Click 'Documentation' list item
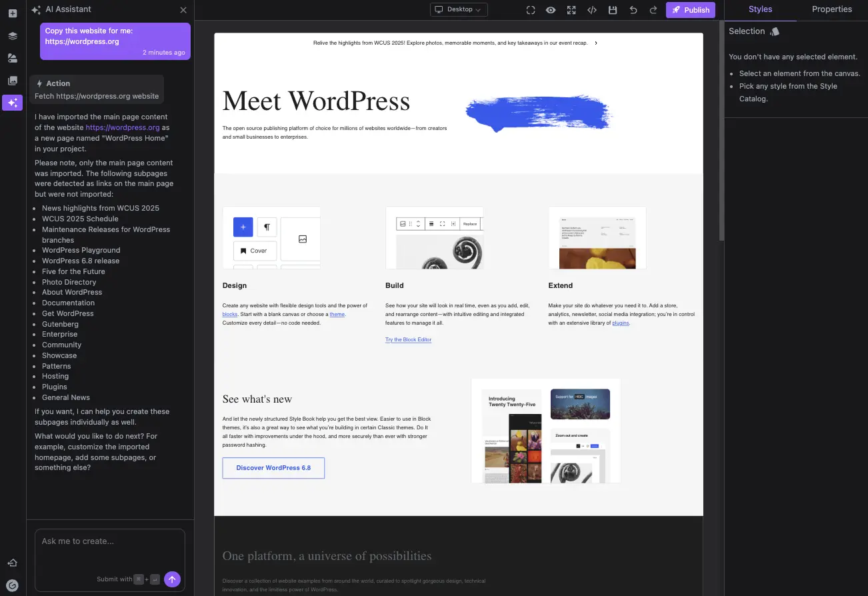Image resolution: width=868 pixels, height=596 pixels. click(x=69, y=303)
